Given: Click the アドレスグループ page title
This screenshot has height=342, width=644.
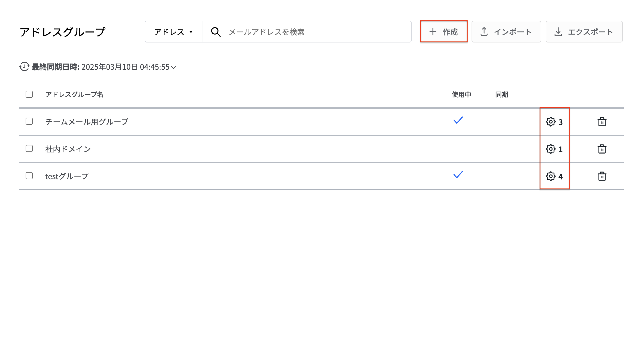Looking at the screenshot, I should tap(62, 32).
